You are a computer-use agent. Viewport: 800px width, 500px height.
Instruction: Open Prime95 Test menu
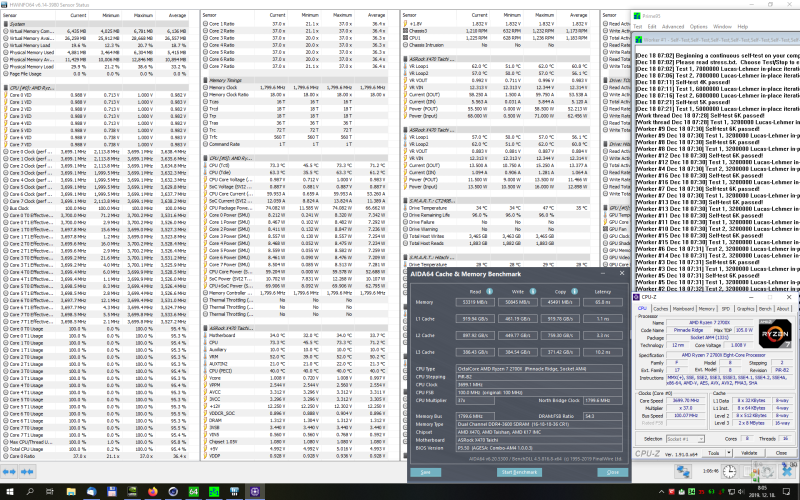(x=638, y=27)
